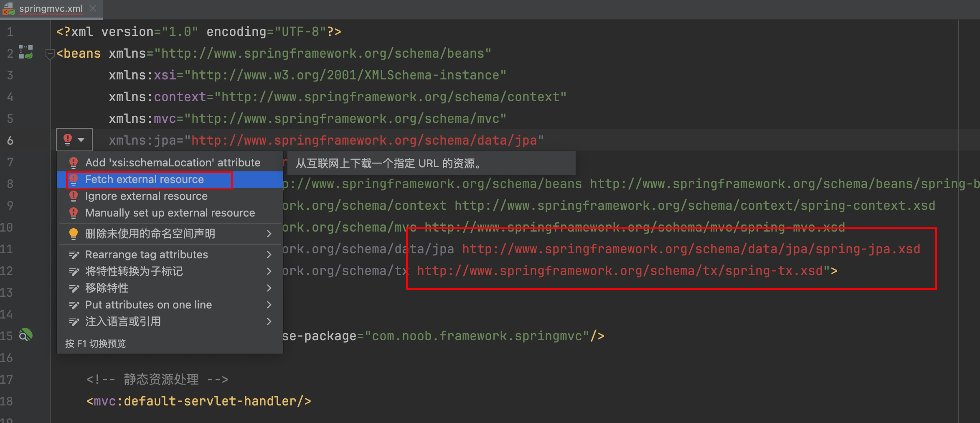Click the xmlns:xsi attribute on line 3
The image size is (980, 423).
click(307, 75)
